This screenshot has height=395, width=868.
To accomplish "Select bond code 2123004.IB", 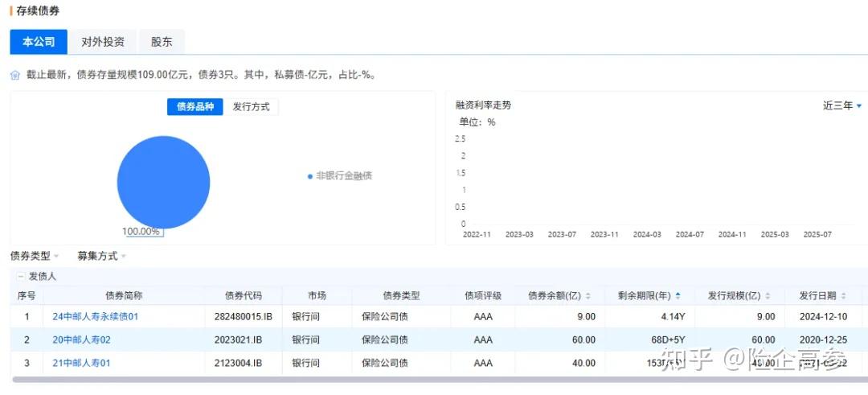I will [x=238, y=363].
